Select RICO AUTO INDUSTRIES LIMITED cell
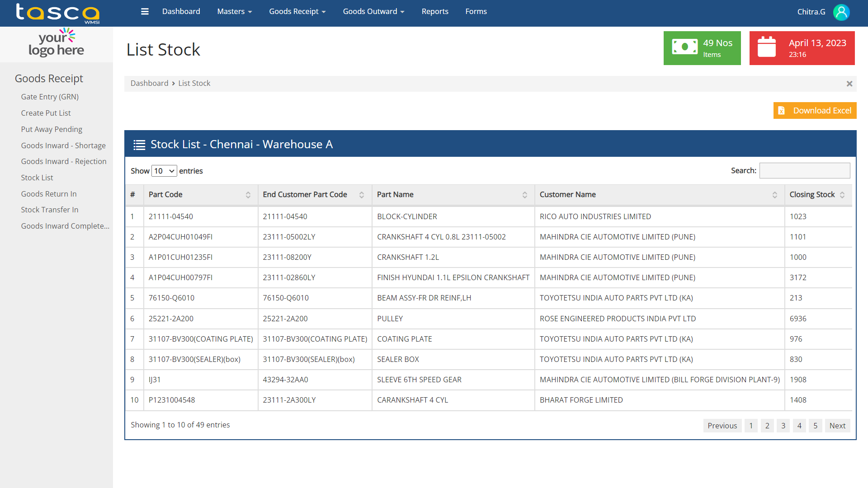 660,217
